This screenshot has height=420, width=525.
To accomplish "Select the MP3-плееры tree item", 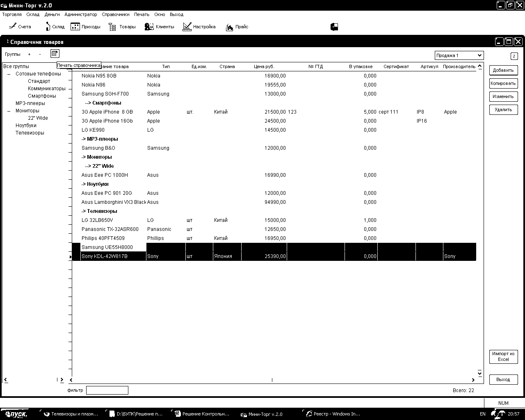I will pos(30,103).
